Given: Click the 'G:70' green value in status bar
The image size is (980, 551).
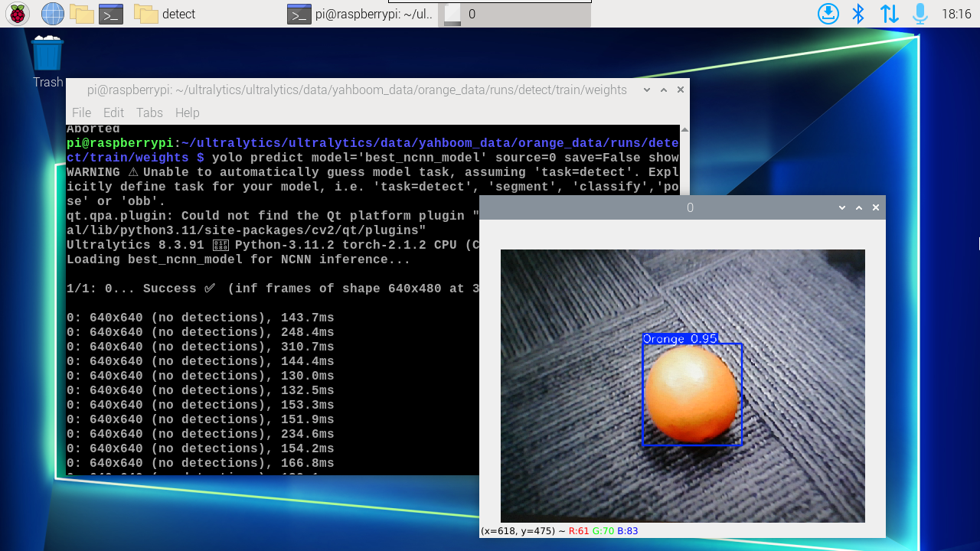Looking at the screenshot, I should tap(603, 531).
